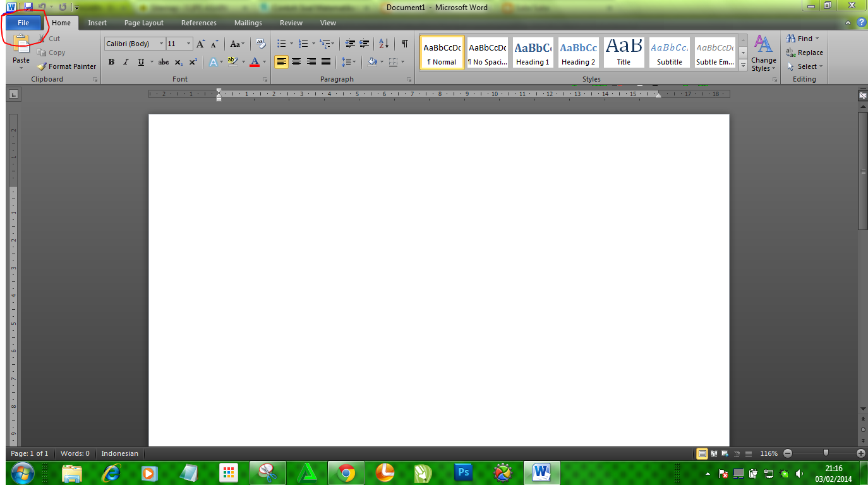Open the File menu

click(x=23, y=22)
